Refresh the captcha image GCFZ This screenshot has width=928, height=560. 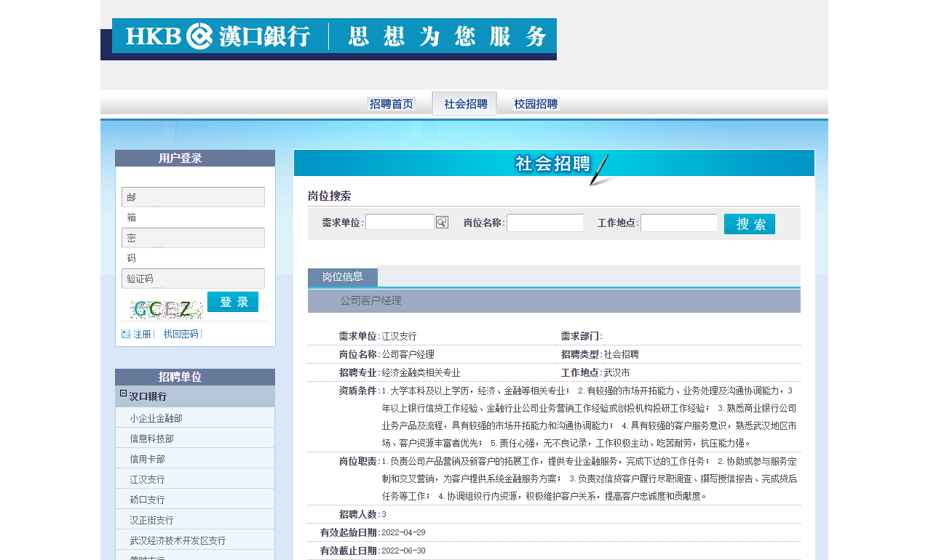pyautogui.click(x=166, y=309)
